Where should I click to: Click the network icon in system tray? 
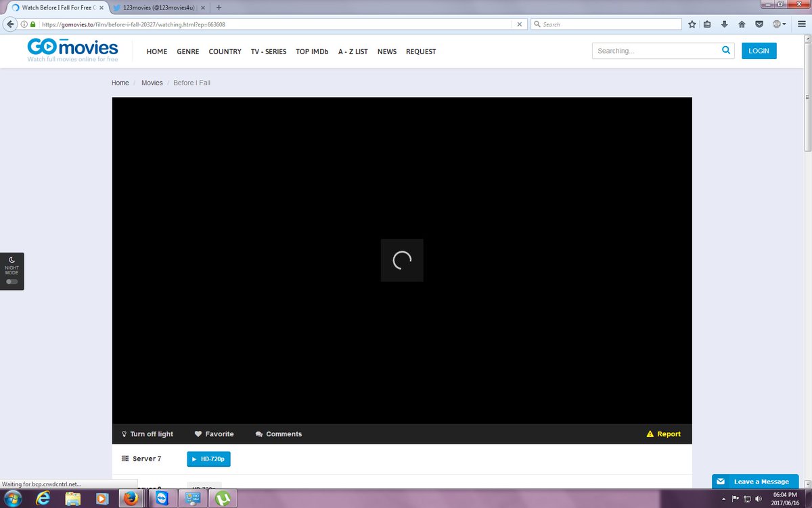[x=747, y=499]
